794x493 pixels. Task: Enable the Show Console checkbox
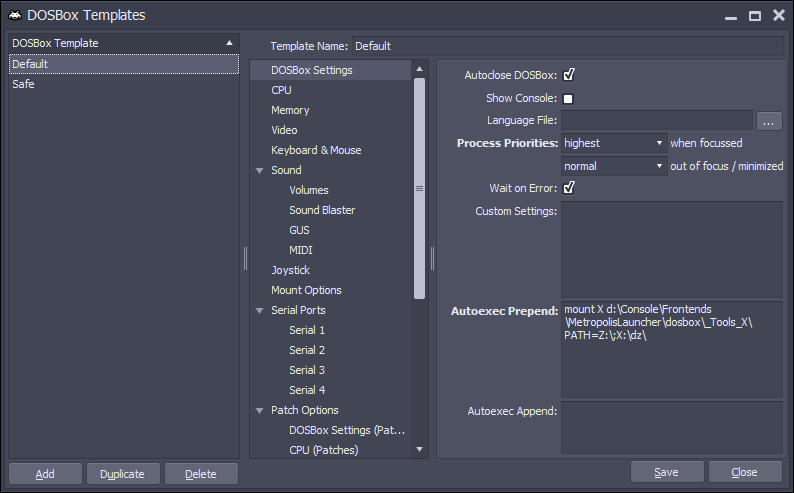(568, 99)
